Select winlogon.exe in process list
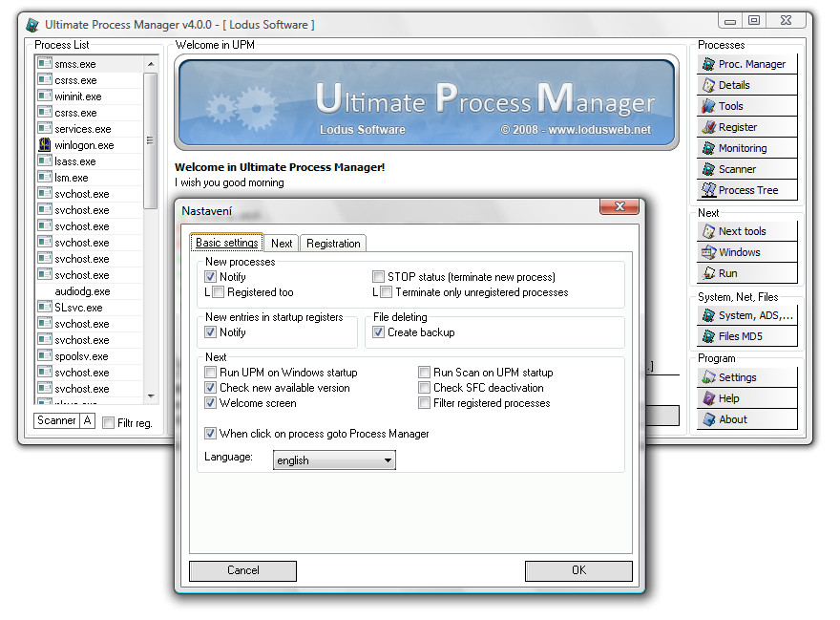 90,145
